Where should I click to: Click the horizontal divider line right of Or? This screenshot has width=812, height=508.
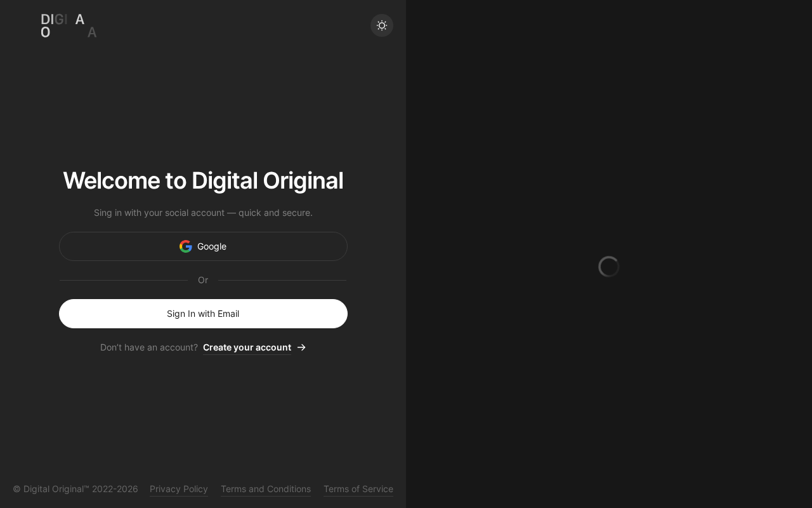tap(282, 280)
